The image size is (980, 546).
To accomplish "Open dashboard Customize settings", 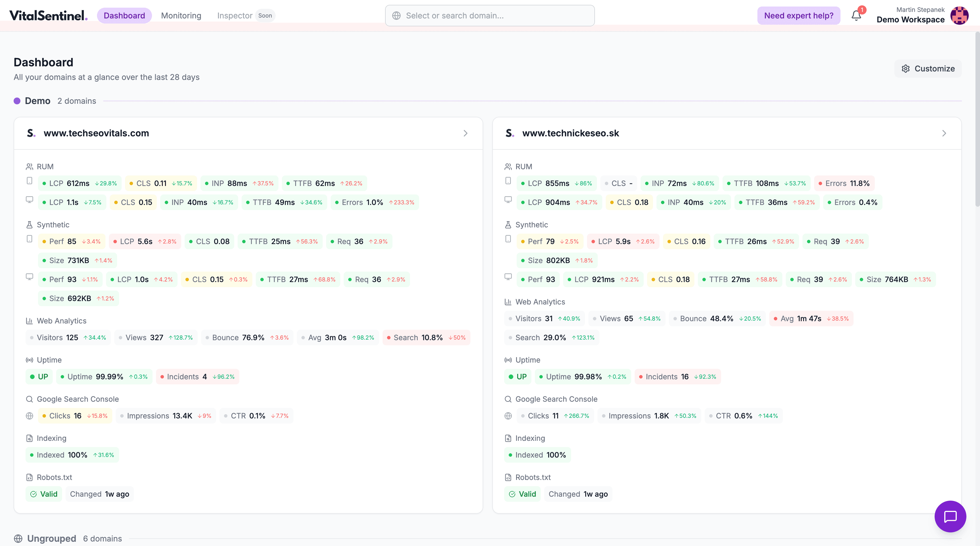I will pos(928,68).
